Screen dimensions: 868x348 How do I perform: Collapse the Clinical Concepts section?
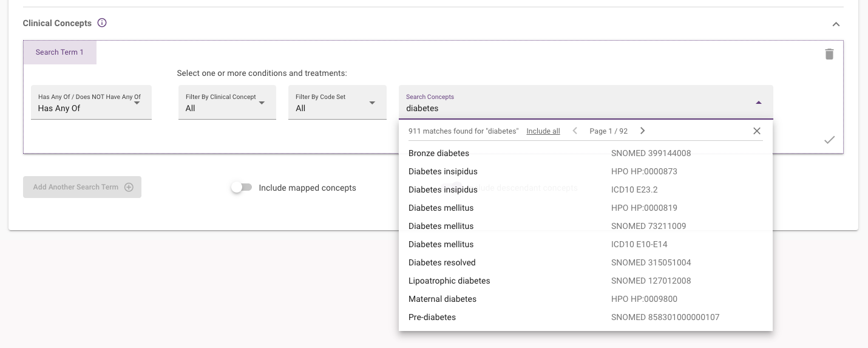(x=836, y=24)
